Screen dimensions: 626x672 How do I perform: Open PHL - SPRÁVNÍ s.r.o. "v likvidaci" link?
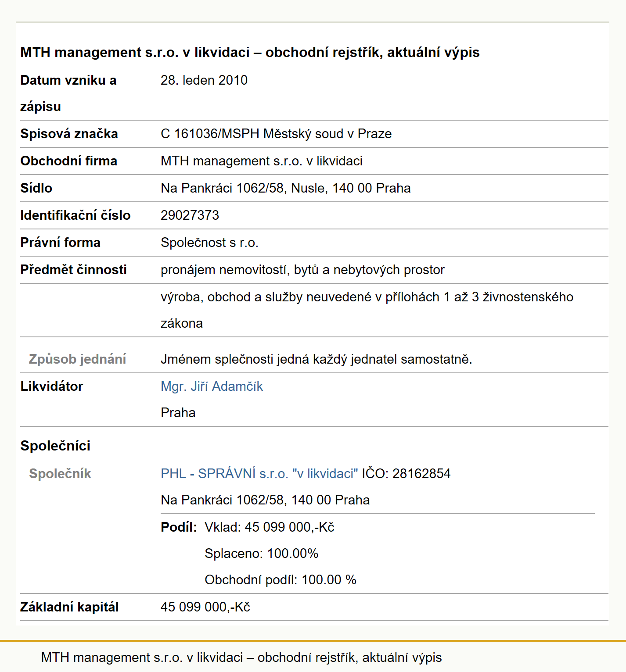click(259, 474)
